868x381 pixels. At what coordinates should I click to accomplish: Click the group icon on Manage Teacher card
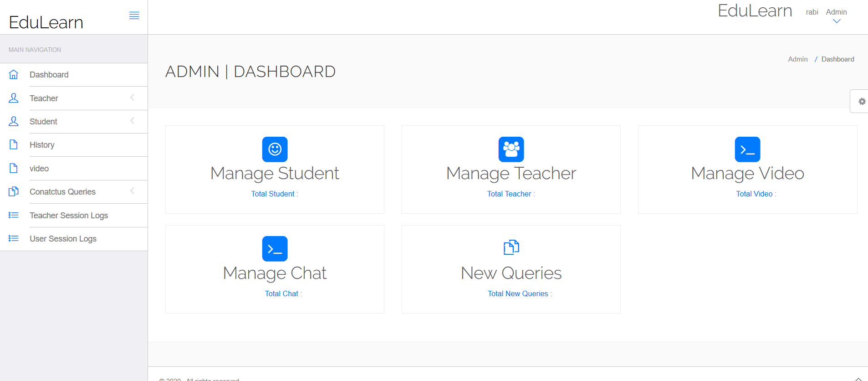point(511,149)
